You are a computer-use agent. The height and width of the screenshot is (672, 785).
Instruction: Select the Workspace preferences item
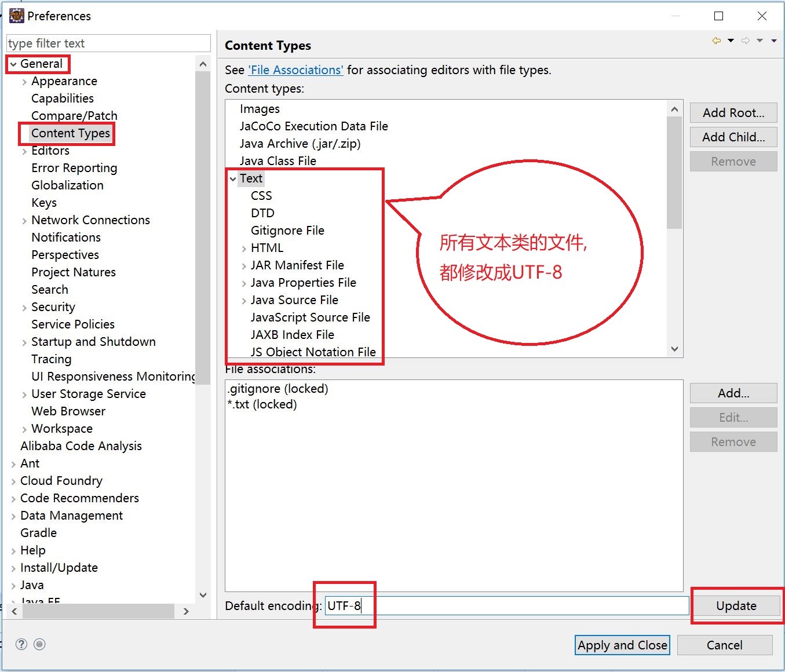tap(62, 429)
